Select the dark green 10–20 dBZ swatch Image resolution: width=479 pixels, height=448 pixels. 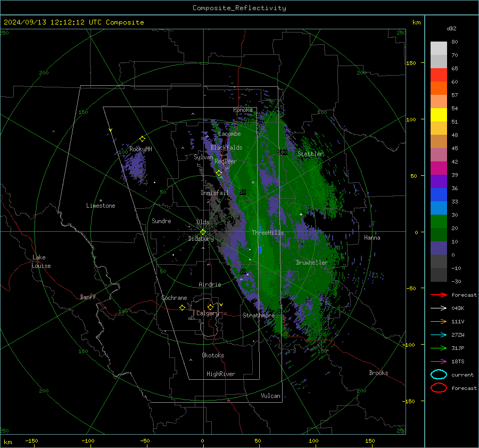439,235
